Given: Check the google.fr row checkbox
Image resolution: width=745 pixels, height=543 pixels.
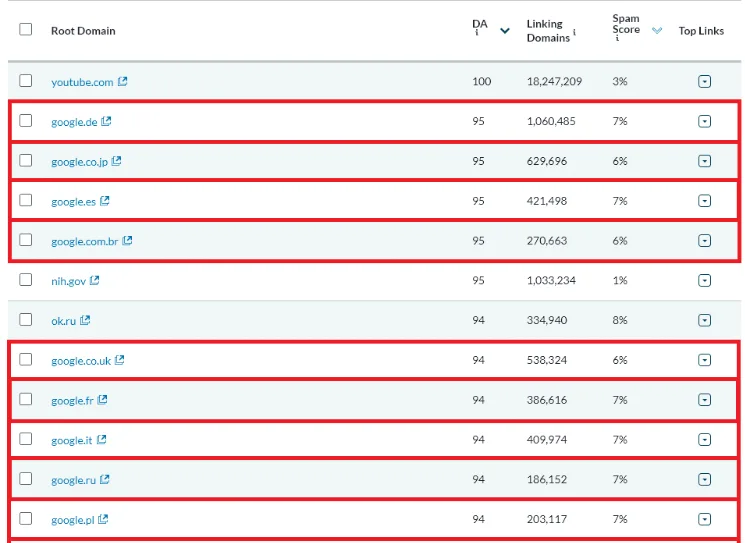Looking at the screenshot, I should point(26,399).
